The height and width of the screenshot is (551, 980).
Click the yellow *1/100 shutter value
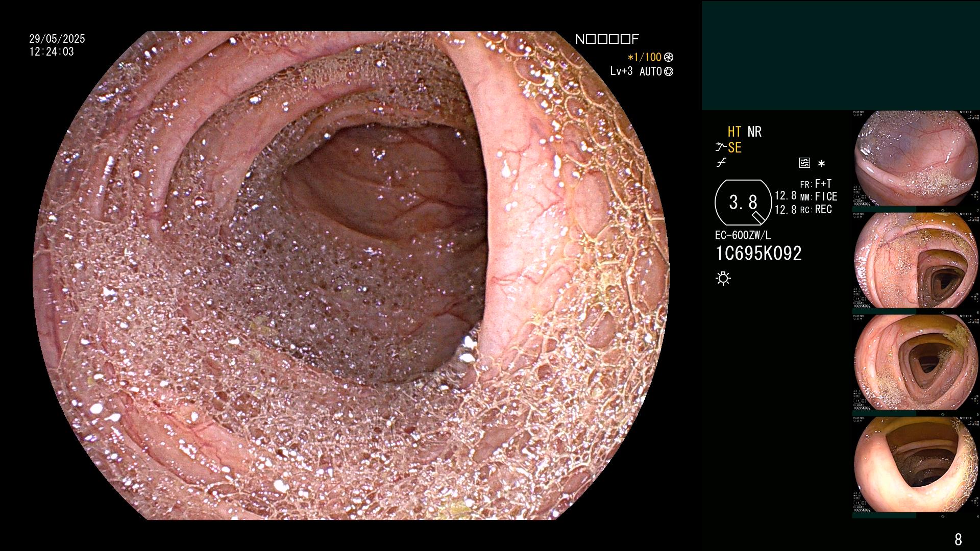(644, 57)
